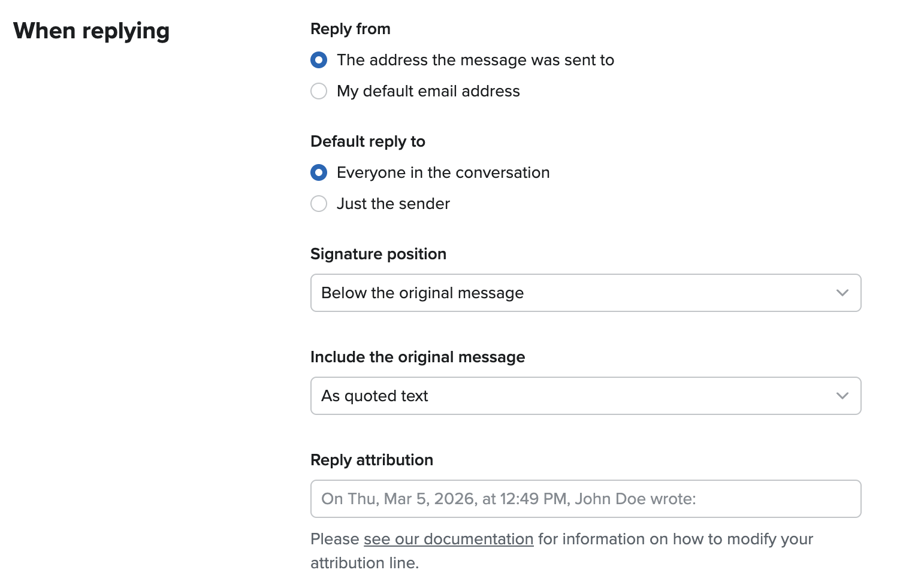The image size is (900, 588).
Task: Click the 'My default email address' label text
Action: click(428, 91)
